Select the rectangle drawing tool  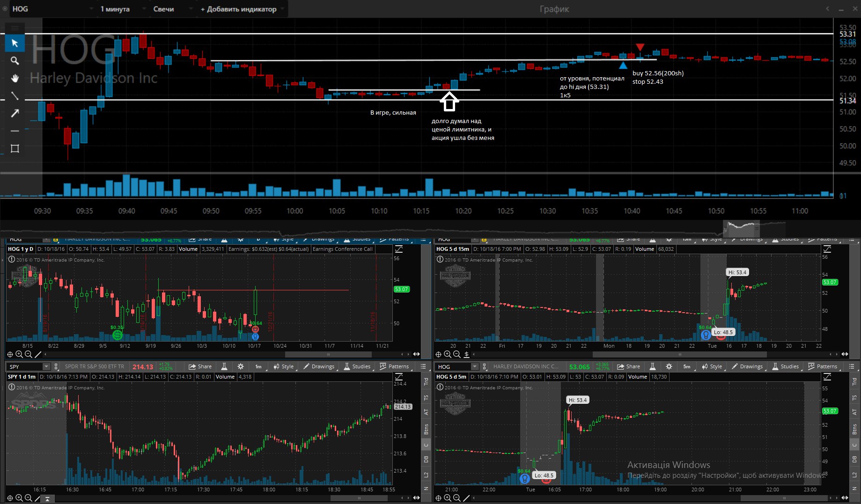(x=15, y=149)
